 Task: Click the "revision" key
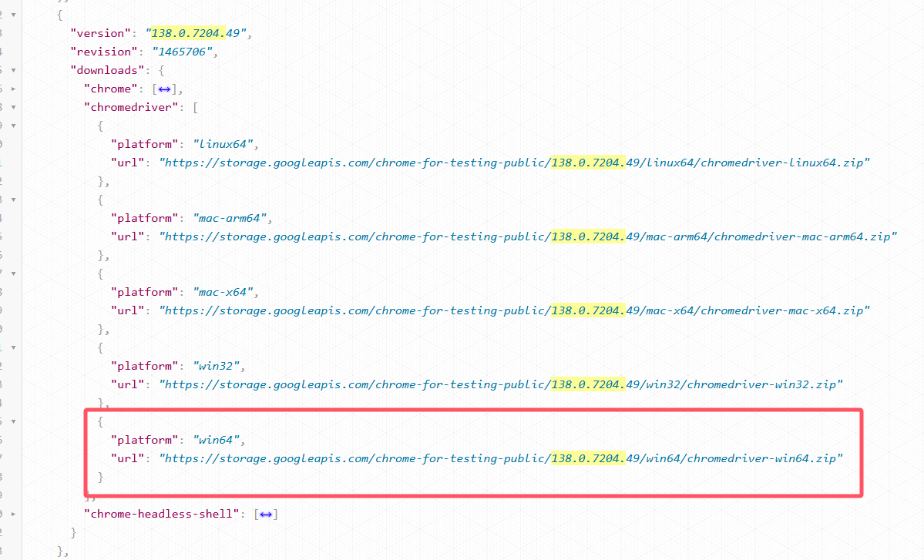point(104,52)
